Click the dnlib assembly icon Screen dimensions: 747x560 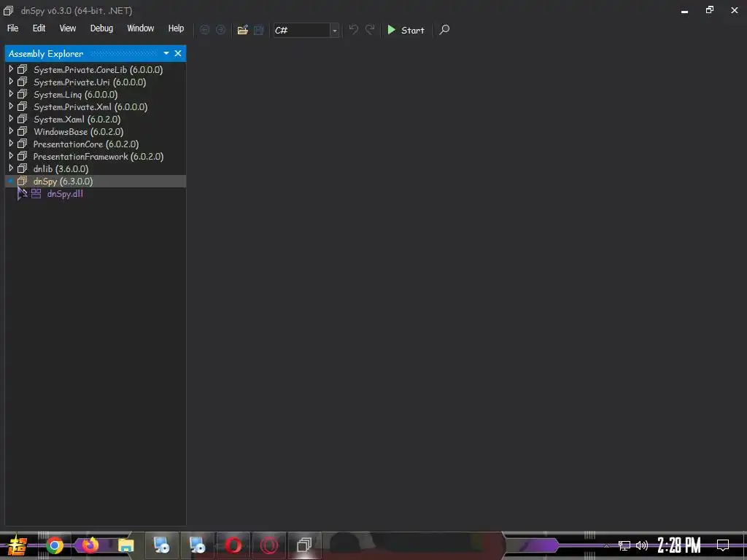(23, 168)
